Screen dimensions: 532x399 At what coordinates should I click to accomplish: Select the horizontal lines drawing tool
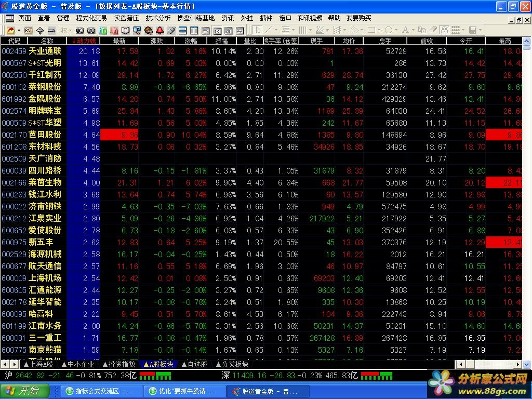pos(286,30)
